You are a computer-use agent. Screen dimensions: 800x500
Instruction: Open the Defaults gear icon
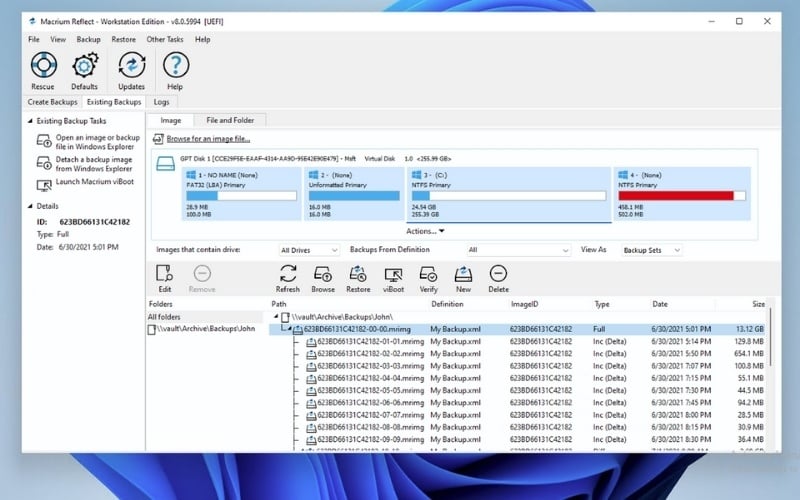click(85, 66)
